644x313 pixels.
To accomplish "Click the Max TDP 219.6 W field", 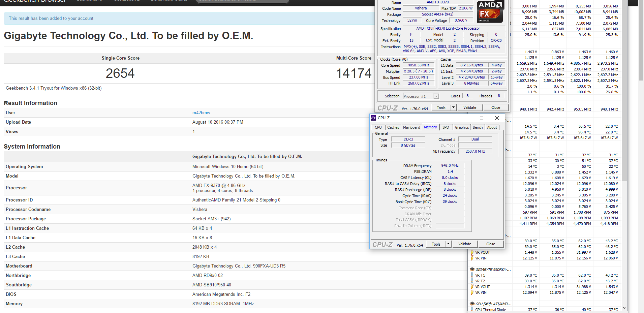I will tap(465, 8).
